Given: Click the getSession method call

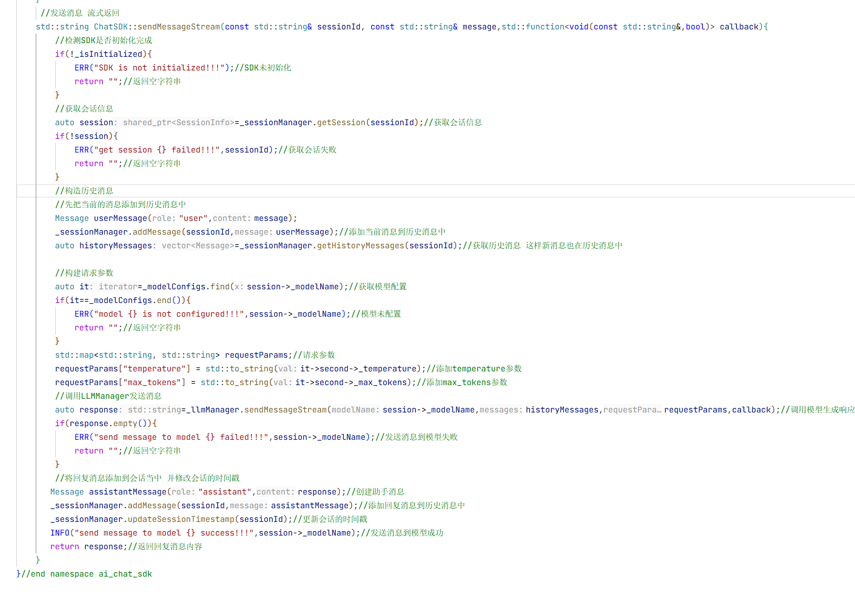Looking at the screenshot, I should pyautogui.click(x=341, y=123).
